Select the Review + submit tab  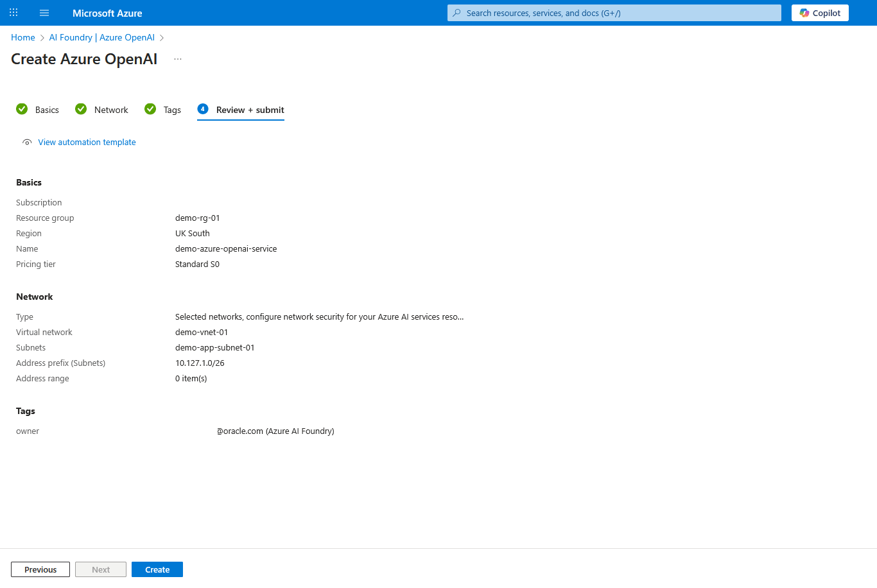[x=250, y=109]
